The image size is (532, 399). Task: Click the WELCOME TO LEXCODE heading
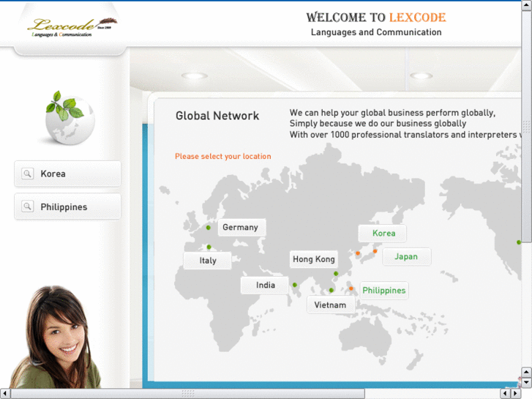[x=376, y=18]
